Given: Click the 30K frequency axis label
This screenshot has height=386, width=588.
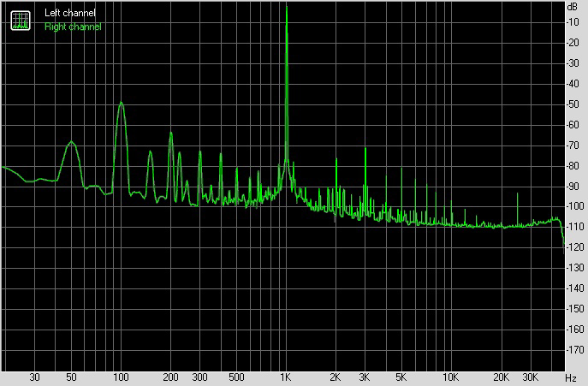Looking at the screenshot, I should [531, 377].
